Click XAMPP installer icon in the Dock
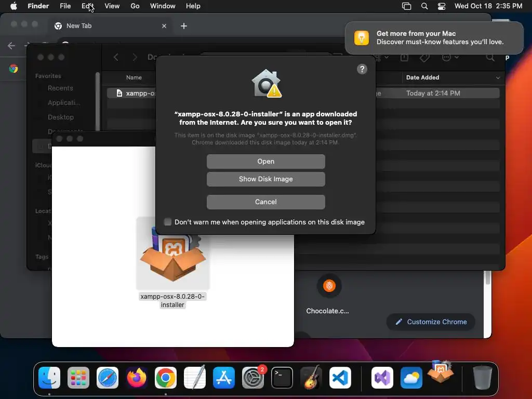This screenshot has height=399, width=532. pyautogui.click(x=441, y=372)
